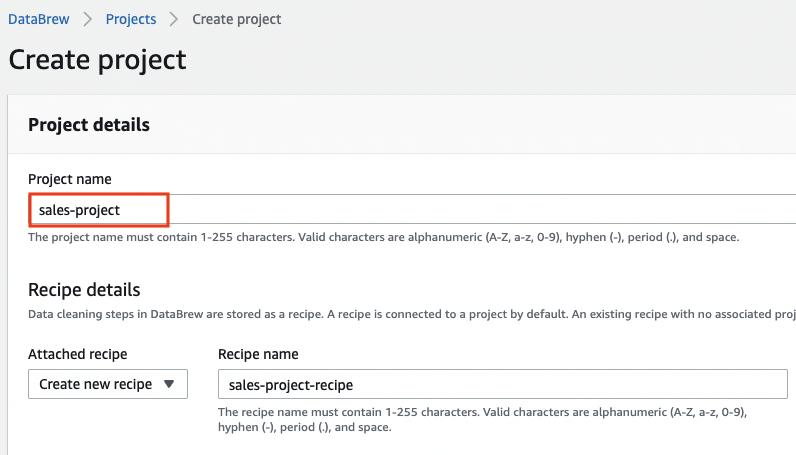Click the 'Create project' page heading
The height and width of the screenshot is (455, 796).
97,59
